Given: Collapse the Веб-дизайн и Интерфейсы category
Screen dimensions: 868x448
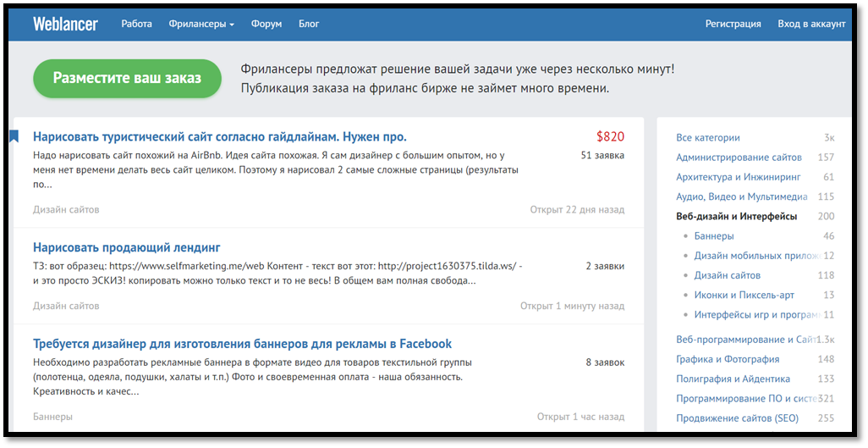Looking at the screenshot, I should 736,216.
